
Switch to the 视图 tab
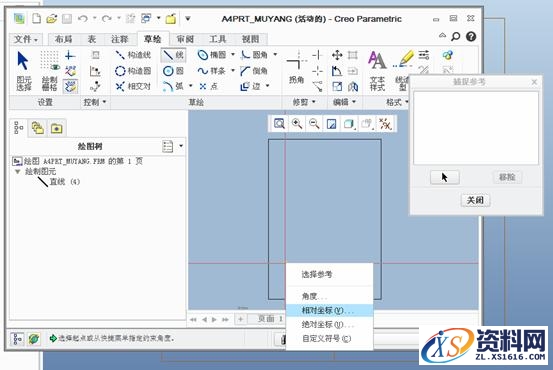click(x=250, y=39)
